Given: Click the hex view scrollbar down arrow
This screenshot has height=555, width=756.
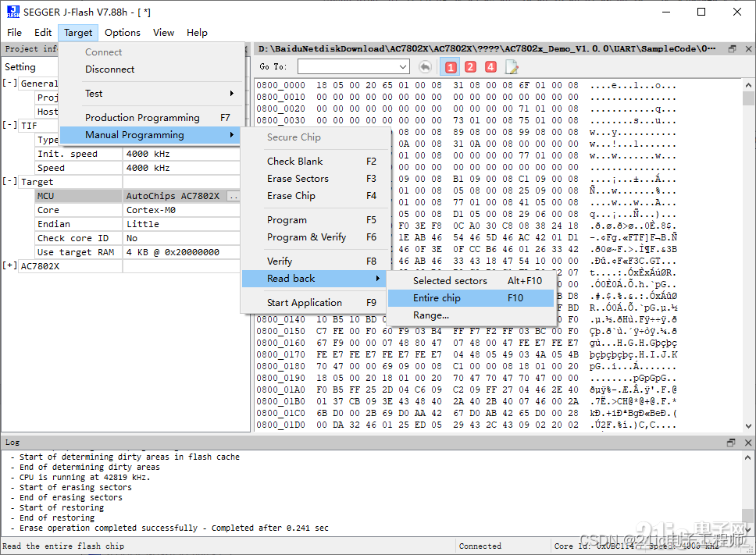Looking at the screenshot, I should (748, 426).
